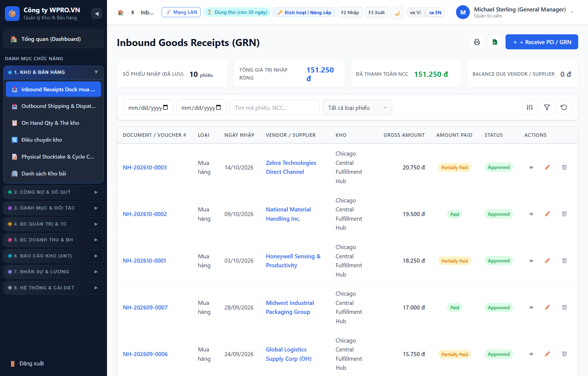The width and height of the screenshot is (588, 376).
Task: Open 'Danh sách Kho bãi' menu item
Action: (x=53, y=174)
